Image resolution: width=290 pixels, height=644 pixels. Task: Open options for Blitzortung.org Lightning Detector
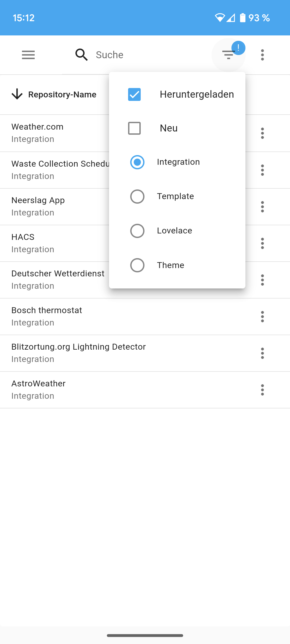point(262,353)
